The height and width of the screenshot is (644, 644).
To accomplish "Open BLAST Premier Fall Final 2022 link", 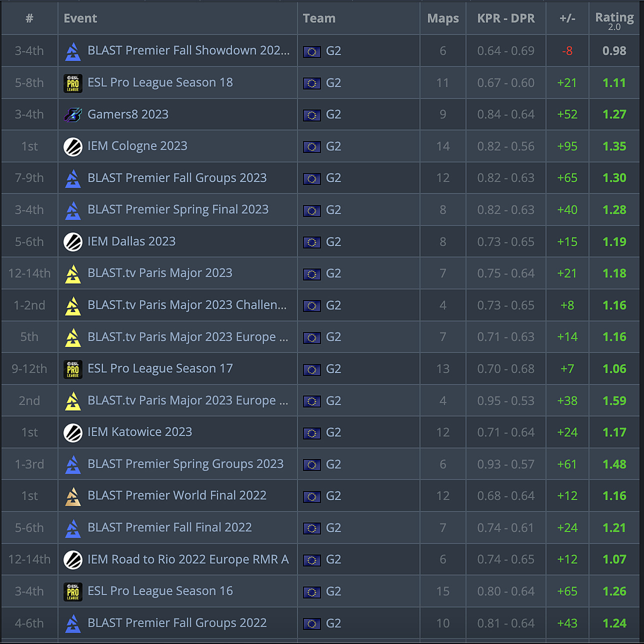I will (169, 527).
